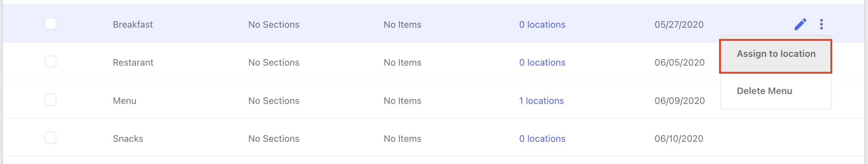Open 0 locations link for Snacks
This screenshot has height=164, width=868.
point(542,139)
